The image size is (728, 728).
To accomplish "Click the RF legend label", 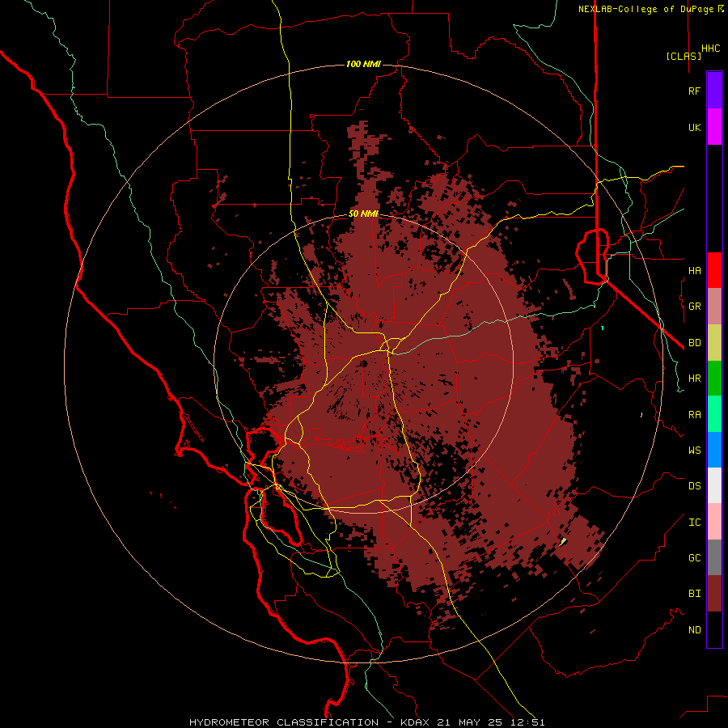I will point(694,91).
